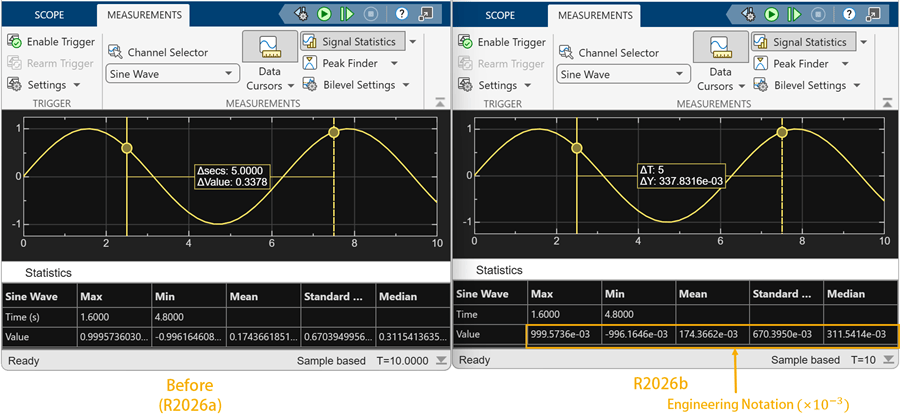Click Channel Selector in the R2026b window

pos(608,53)
